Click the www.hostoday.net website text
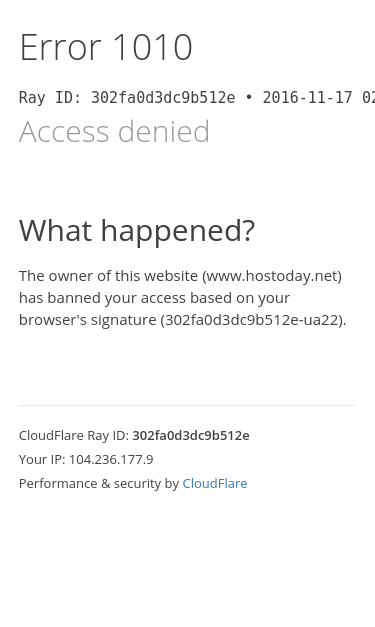 pyautogui.click(x=272, y=276)
